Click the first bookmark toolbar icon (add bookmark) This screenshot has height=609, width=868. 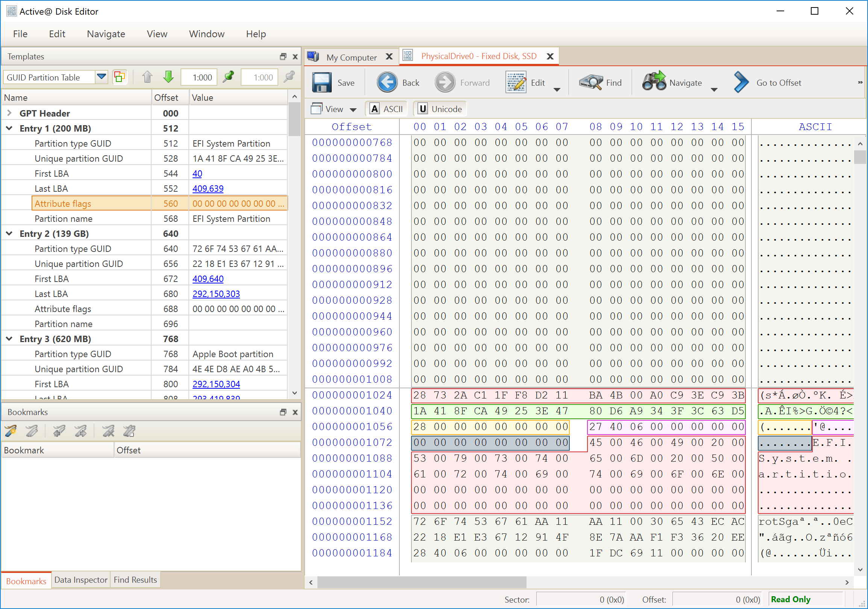click(11, 431)
